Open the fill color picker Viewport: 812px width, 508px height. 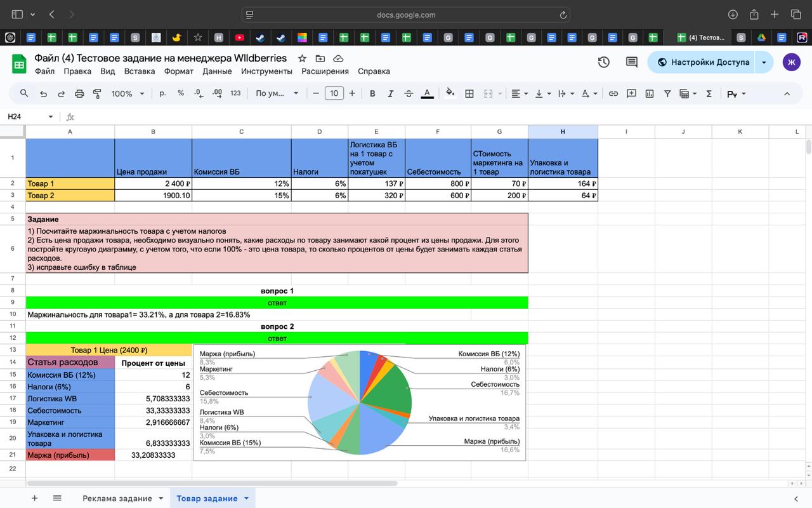pyautogui.click(x=450, y=93)
